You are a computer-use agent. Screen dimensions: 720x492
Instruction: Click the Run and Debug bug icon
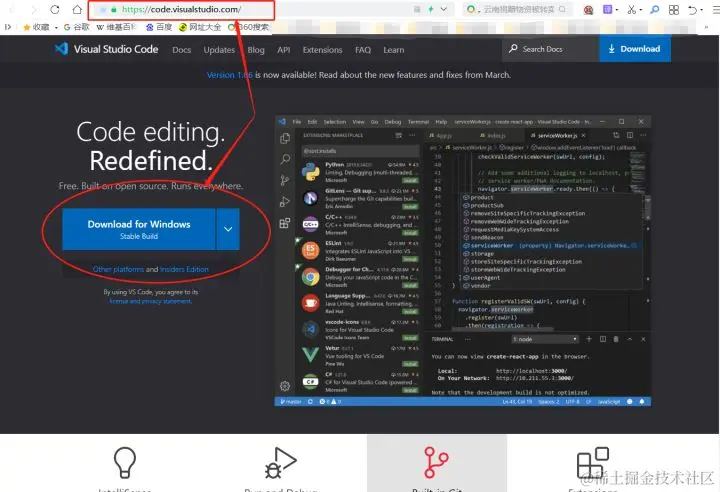281,463
